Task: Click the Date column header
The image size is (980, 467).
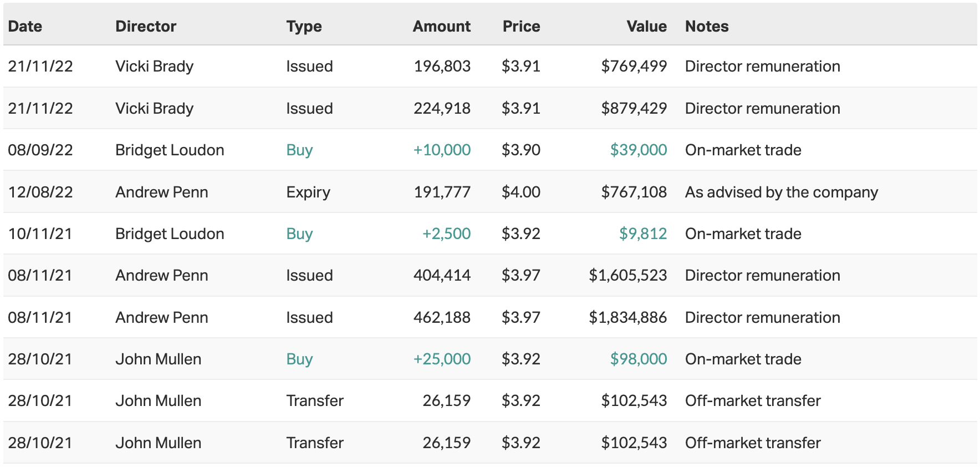Action: click(x=25, y=26)
